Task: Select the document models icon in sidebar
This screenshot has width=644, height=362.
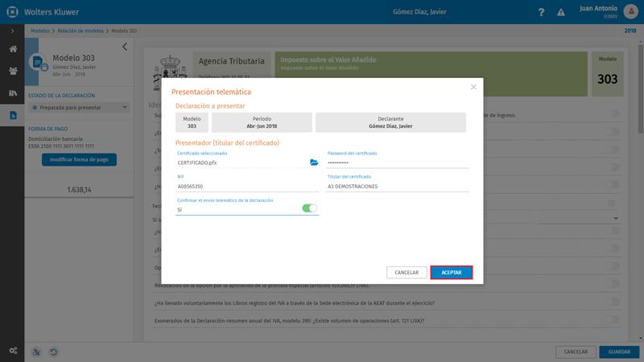Action: click(13, 115)
